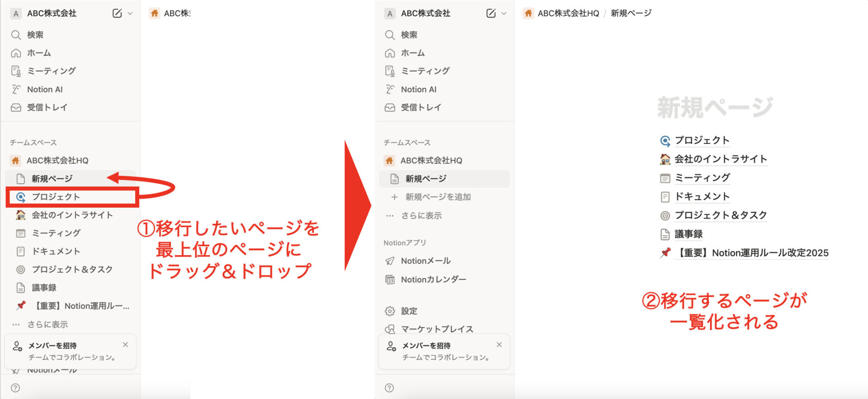
Task: Click ABC株式会社 workspace name in left sidebar
Action: point(52,13)
